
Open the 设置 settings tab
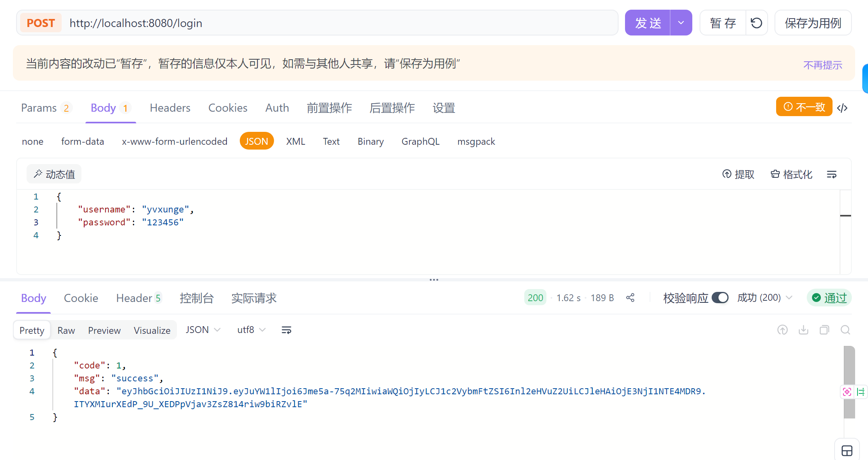444,108
